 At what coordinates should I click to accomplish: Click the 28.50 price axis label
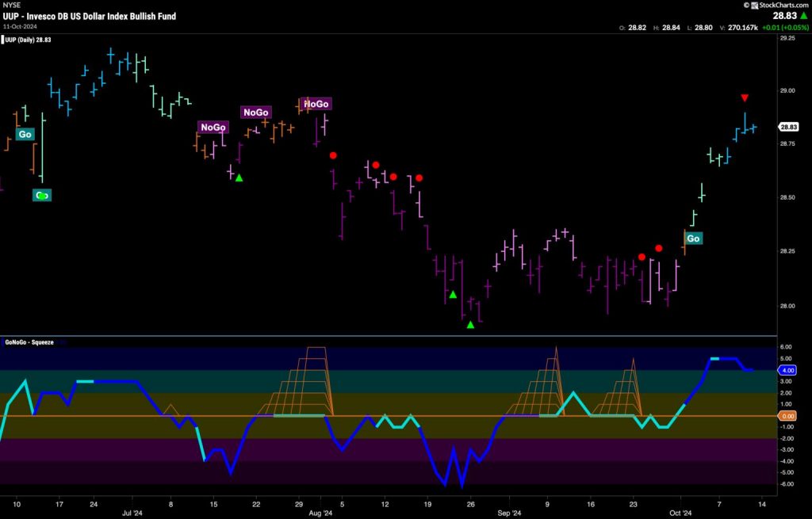787,197
